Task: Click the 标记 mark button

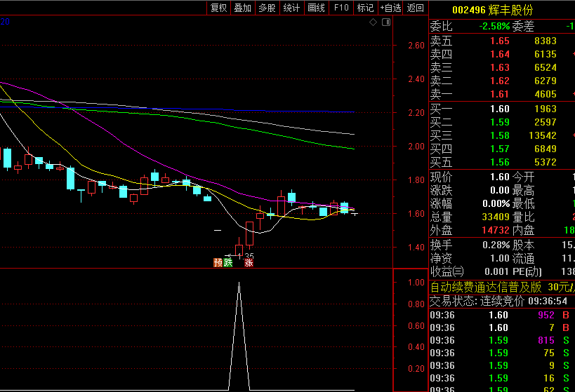Action: point(365,8)
